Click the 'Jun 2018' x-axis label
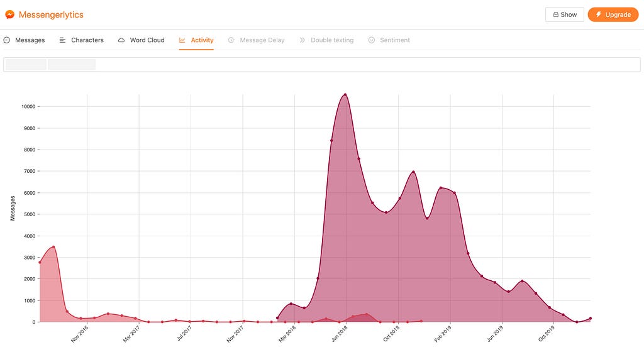The image size is (644, 362). pyautogui.click(x=340, y=334)
